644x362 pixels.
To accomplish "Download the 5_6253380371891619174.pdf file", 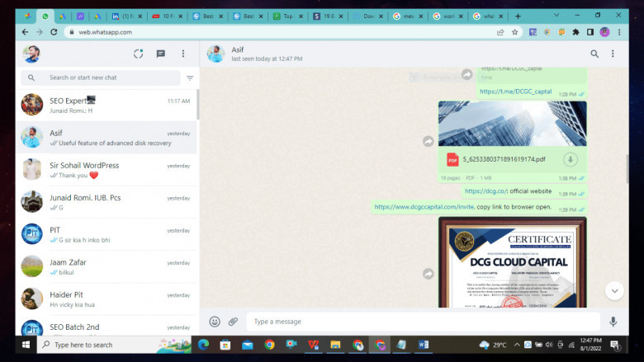I will 570,159.
